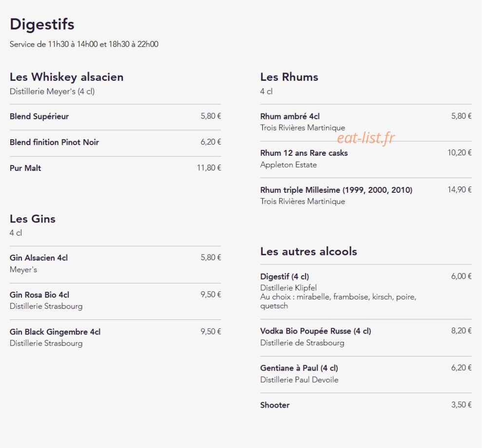This screenshot has width=482, height=448.
Task: Select the Rhum ambré 4cl item
Action: click(366, 122)
